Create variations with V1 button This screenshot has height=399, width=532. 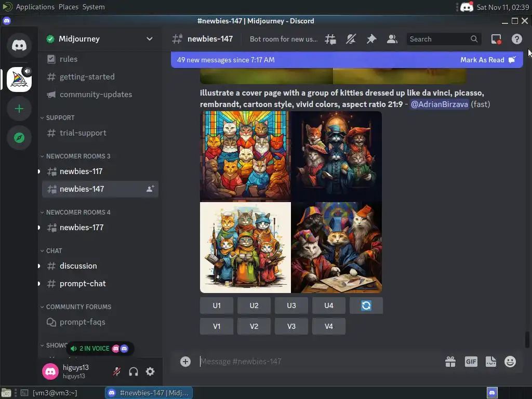[x=217, y=326]
